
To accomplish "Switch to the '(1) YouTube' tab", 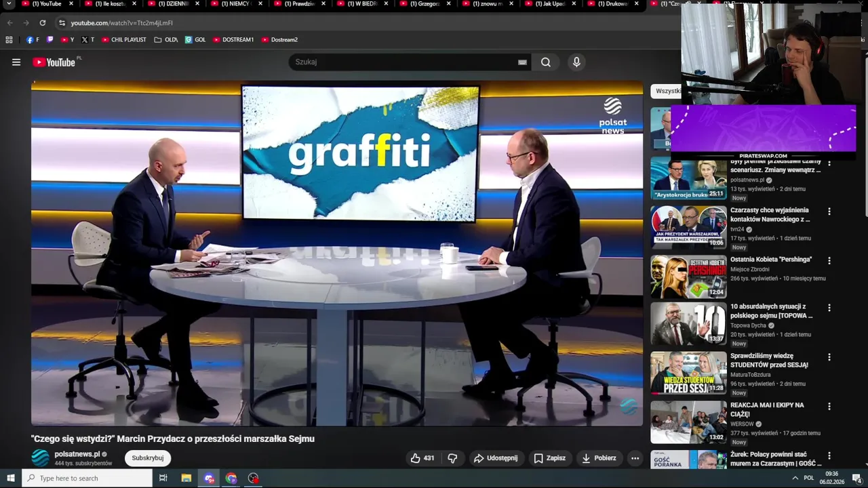I will 46,4.
